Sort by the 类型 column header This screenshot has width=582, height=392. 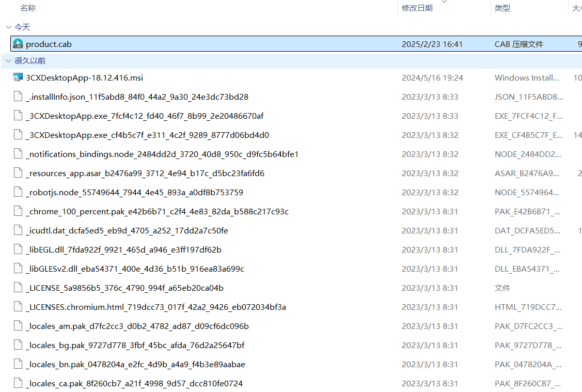pyautogui.click(x=502, y=8)
